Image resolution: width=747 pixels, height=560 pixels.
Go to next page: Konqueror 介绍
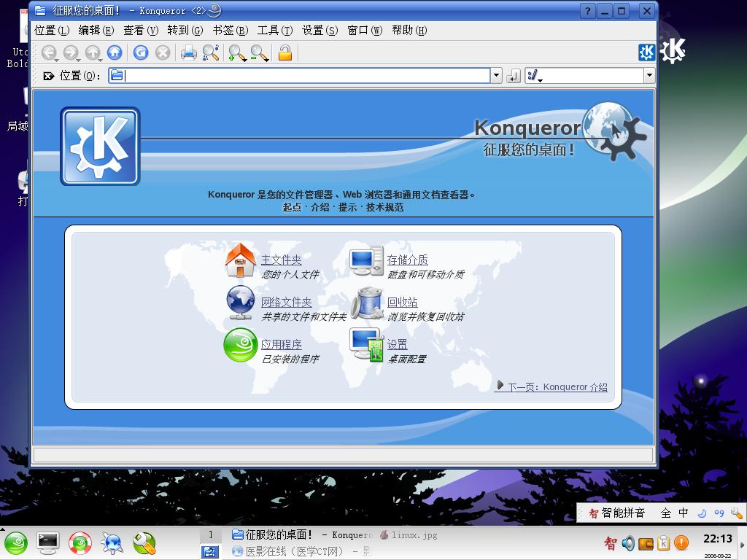(552, 386)
